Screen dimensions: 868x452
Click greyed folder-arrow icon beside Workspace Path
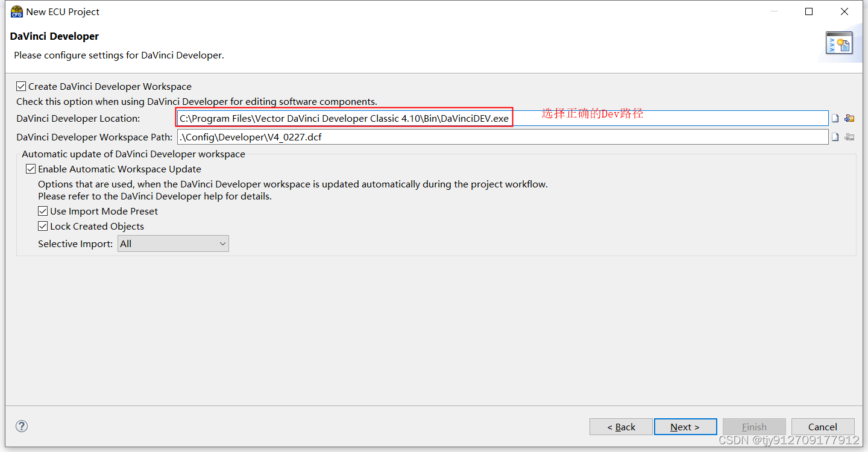[849, 137]
